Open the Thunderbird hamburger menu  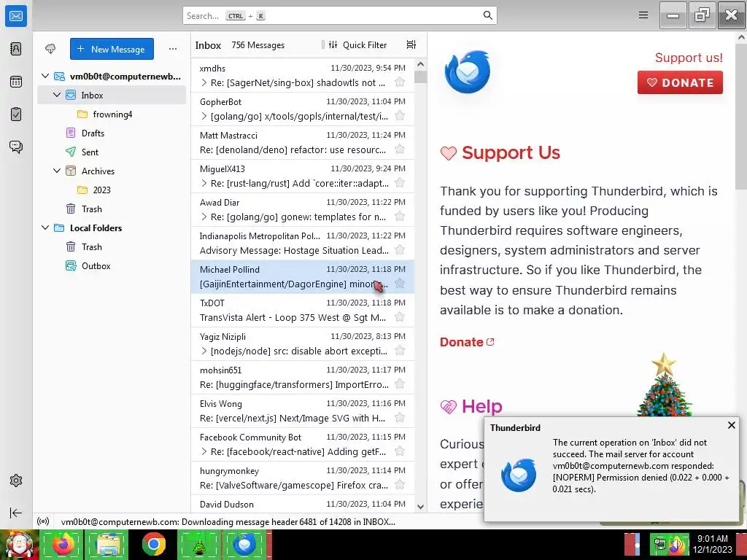click(643, 15)
